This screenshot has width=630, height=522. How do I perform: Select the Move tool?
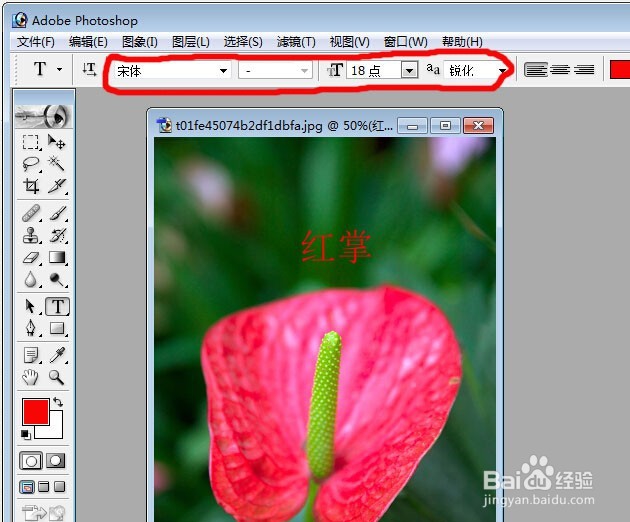click(x=57, y=142)
